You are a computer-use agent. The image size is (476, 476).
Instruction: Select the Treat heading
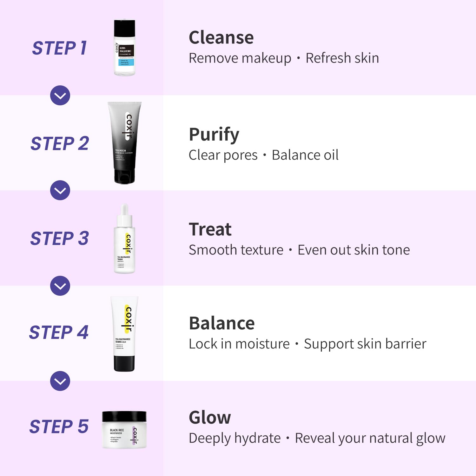pyautogui.click(x=210, y=229)
